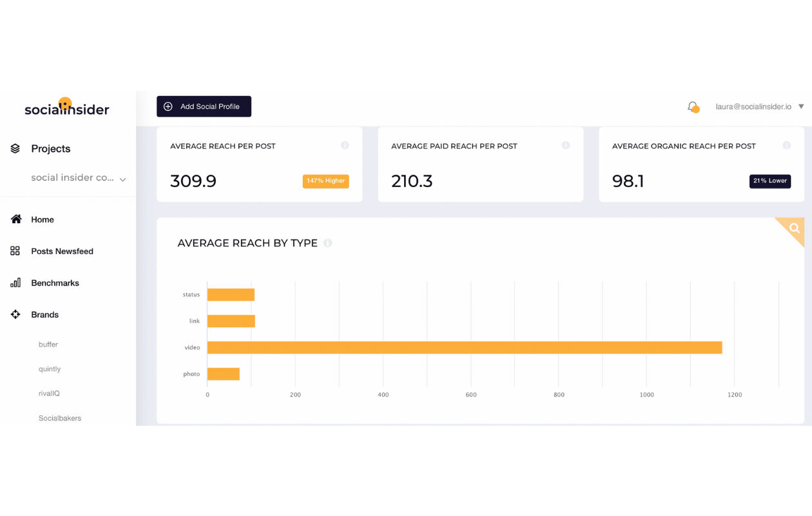This screenshot has height=516, width=812.
Task: Select the buffer brand
Action: (48, 344)
